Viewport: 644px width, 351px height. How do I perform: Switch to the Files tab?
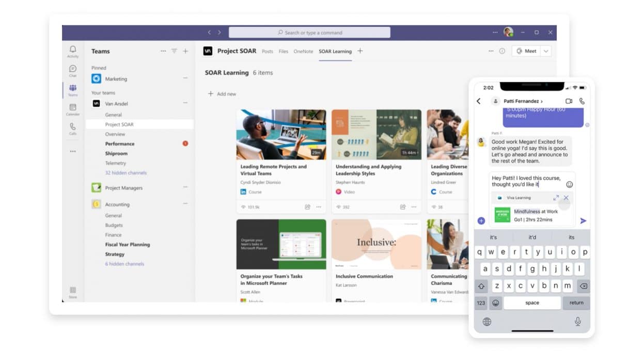(x=284, y=52)
